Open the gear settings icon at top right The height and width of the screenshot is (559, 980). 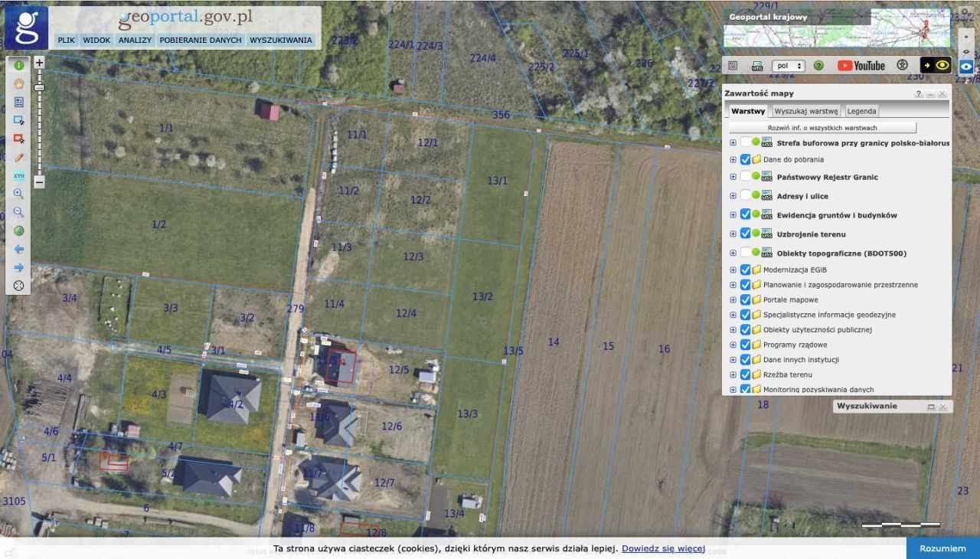pyautogui.click(x=965, y=14)
